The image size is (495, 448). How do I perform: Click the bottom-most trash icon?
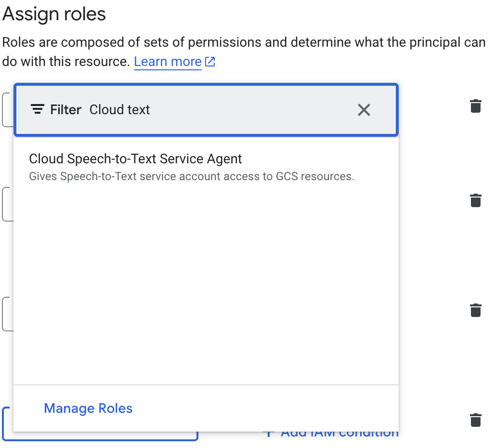(475, 420)
